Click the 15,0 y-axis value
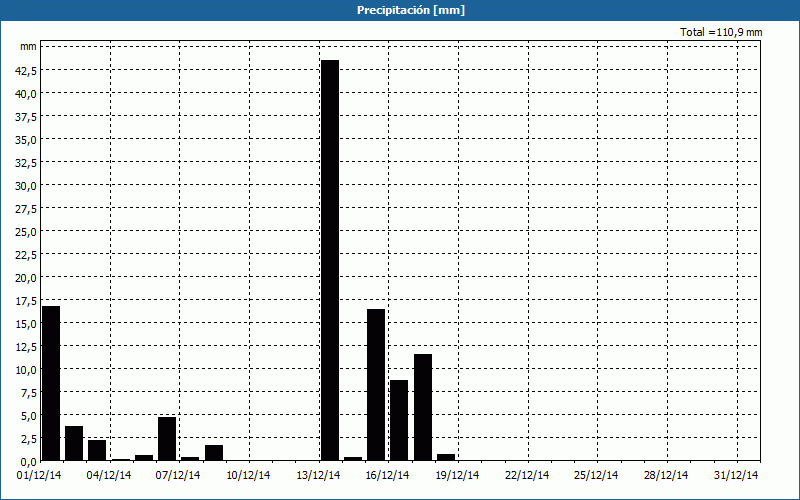 click(x=26, y=323)
